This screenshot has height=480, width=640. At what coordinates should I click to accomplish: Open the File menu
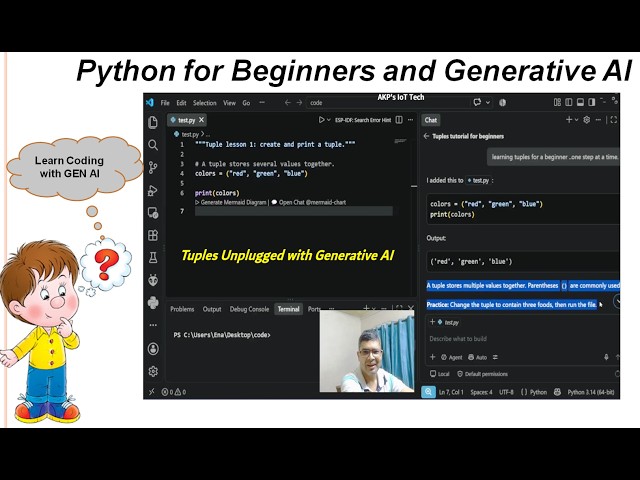(x=165, y=103)
